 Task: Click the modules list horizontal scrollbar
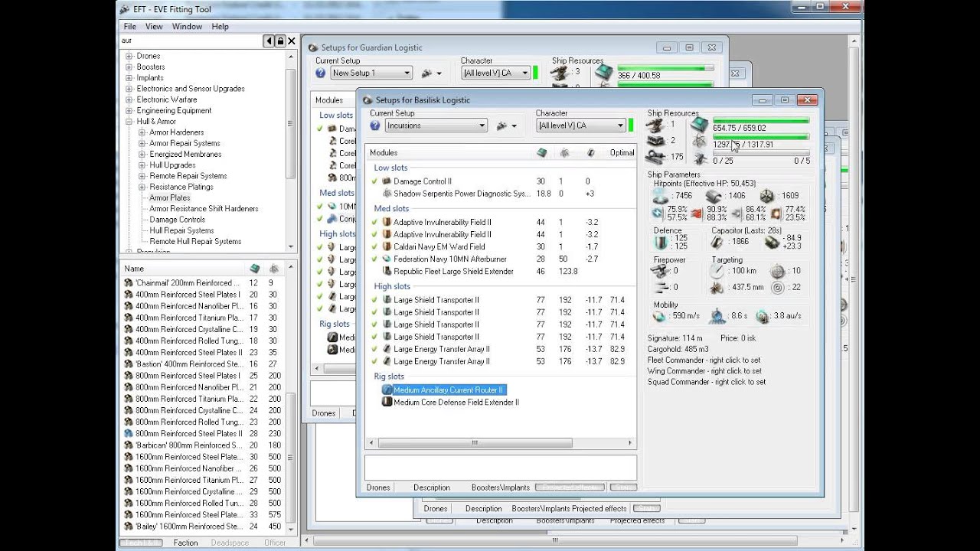[x=500, y=442]
